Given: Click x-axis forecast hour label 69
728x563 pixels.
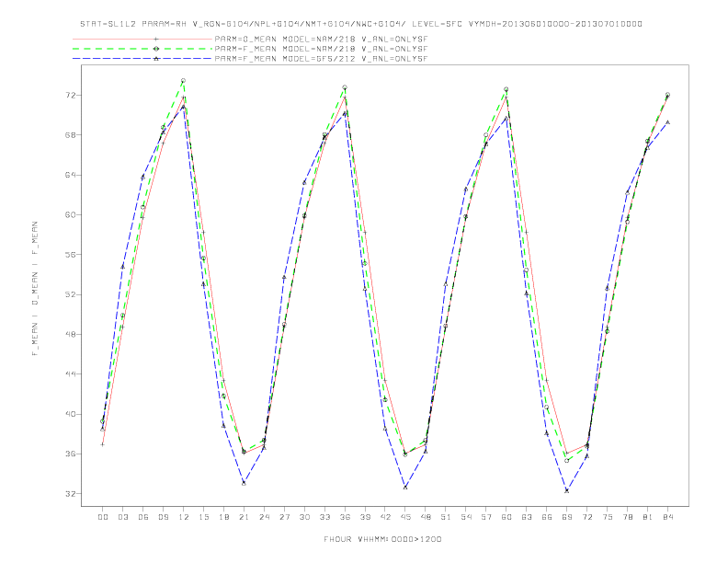Looking at the screenshot, I should tap(567, 517).
